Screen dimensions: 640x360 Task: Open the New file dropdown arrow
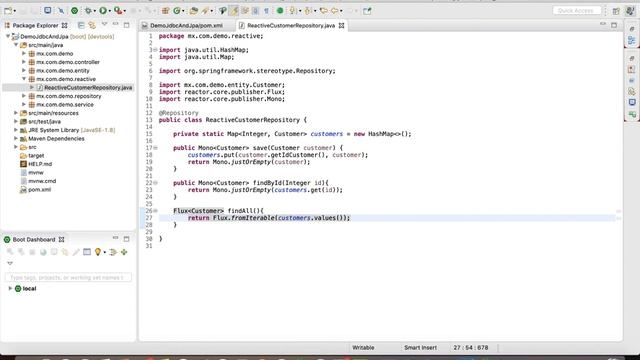15,11
